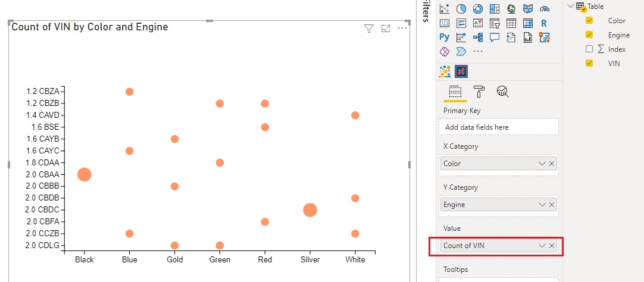Click the 'Index' field name in Fields list
This screenshot has height=282, width=644.
point(617,49)
